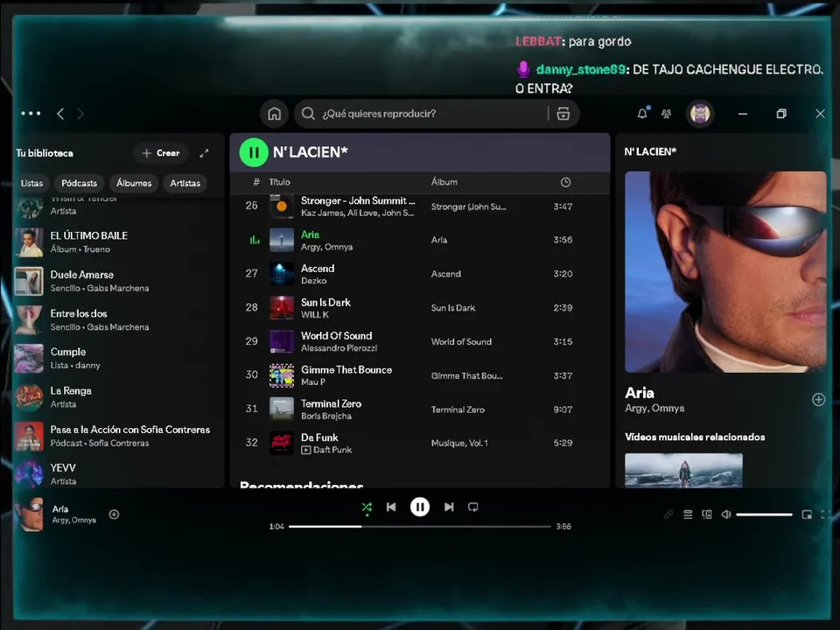
Task: Open the user profile avatar
Action: pos(700,114)
